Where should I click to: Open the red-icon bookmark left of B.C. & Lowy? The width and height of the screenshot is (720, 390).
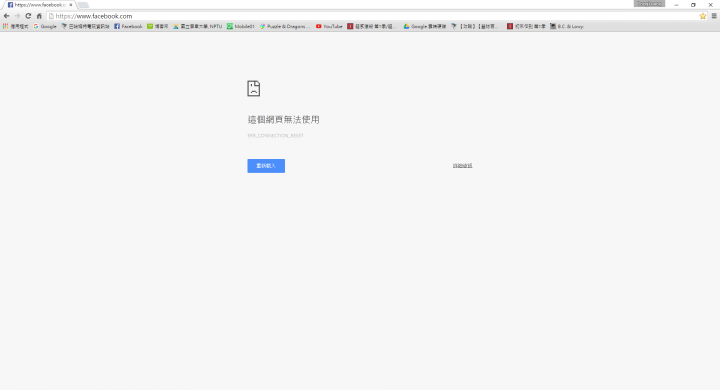click(x=526, y=27)
